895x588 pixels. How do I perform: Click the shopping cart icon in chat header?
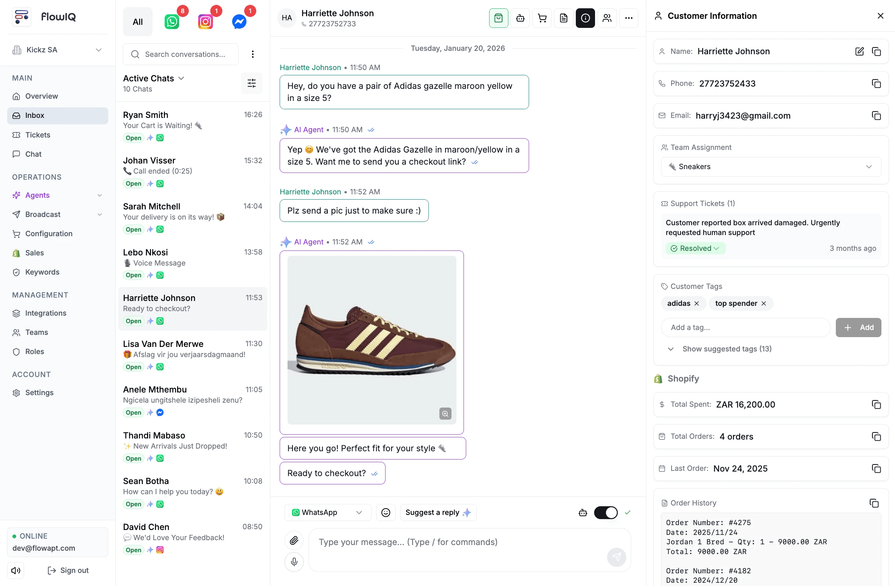(542, 18)
